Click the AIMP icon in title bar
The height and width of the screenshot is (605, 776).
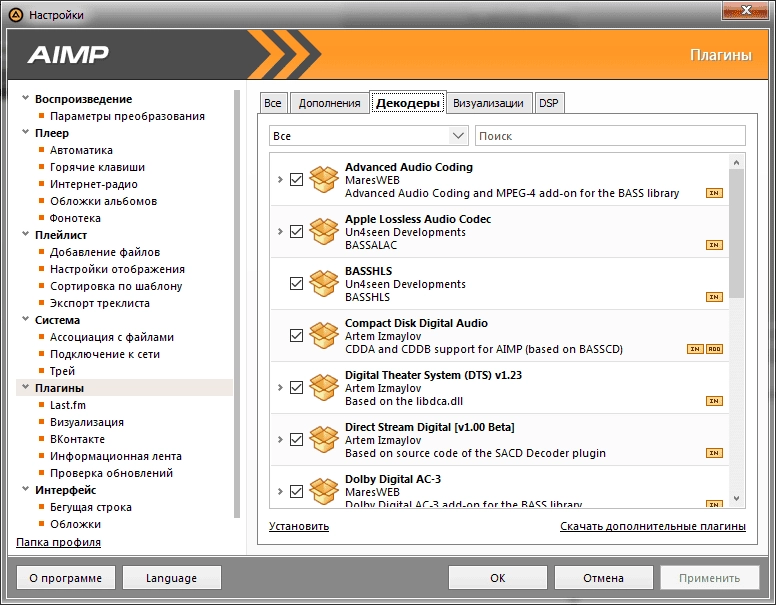click(x=16, y=15)
